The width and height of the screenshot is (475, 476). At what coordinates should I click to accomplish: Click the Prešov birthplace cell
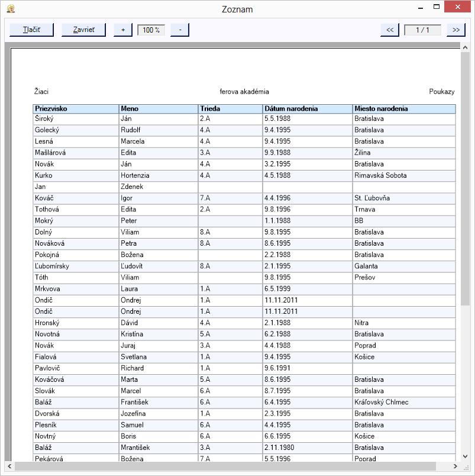[404, 278]
